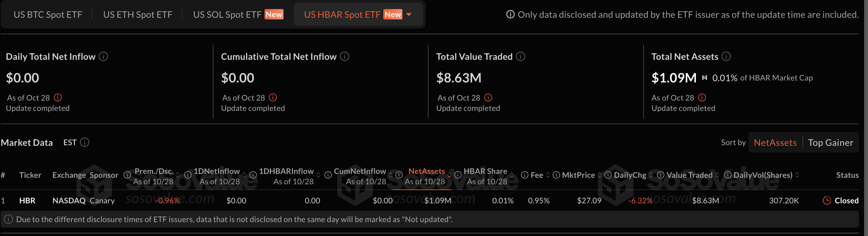Click info icon beside Daily Total Net Inflow
Viewport: 868px width, 236px height.
pyautogui.click(x=103, y=57)
